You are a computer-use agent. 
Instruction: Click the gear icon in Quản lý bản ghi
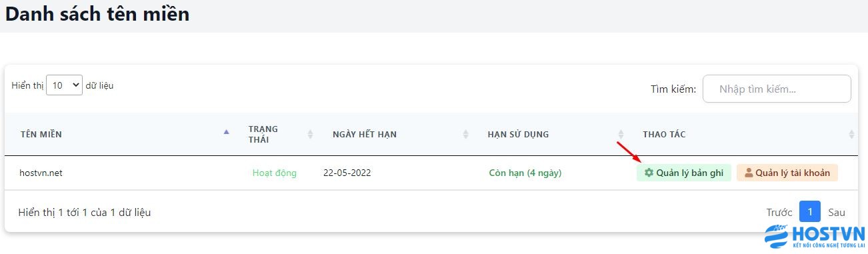coord(649,173)
